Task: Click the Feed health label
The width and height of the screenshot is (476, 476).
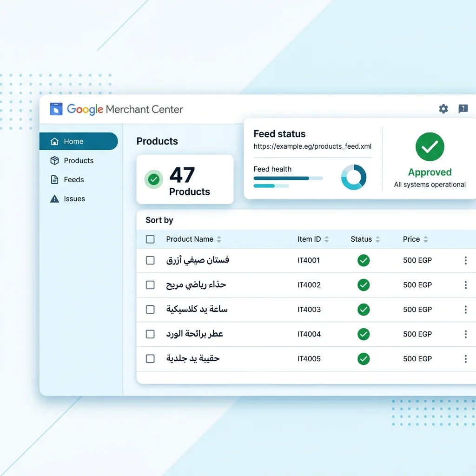Action: tap(272, 169)
